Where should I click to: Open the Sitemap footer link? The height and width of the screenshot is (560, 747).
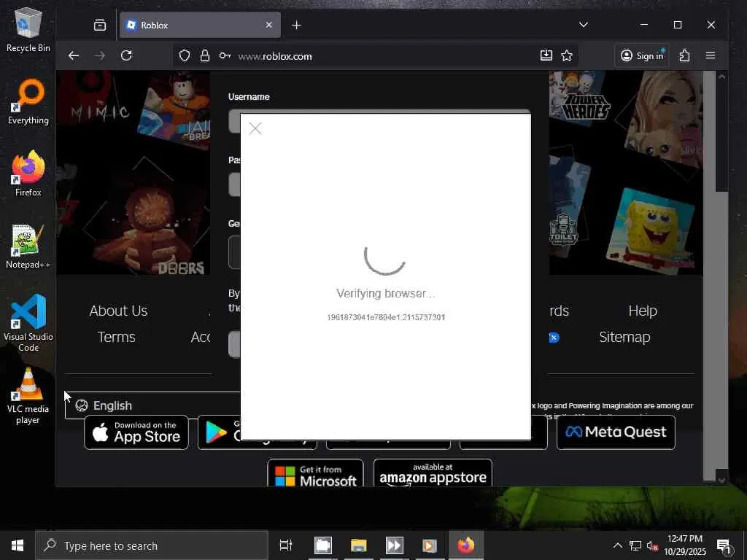(x=624, y=337)
